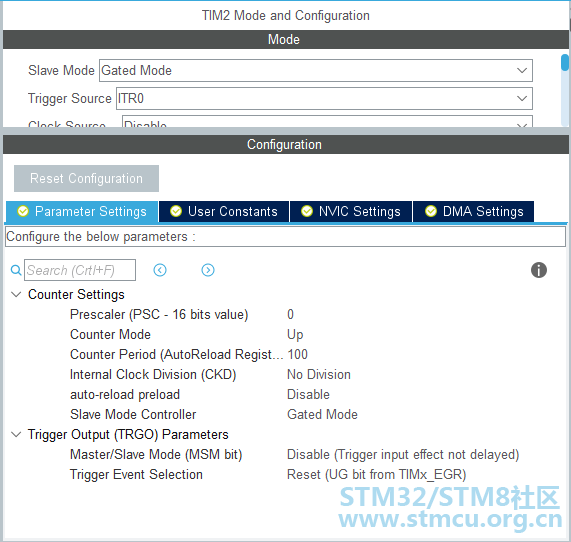Collapse the Counter Settings group
Screen dimensions: 571x542
tap(16, 294)
